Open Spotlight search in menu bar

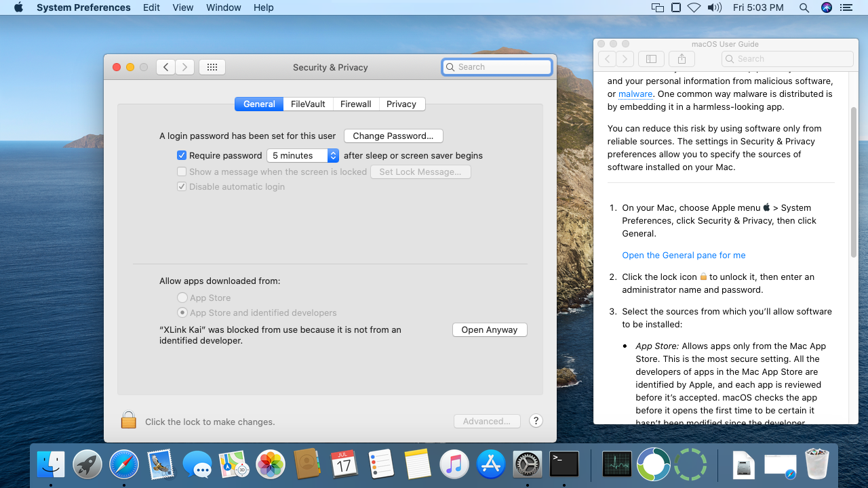point(804,7)
